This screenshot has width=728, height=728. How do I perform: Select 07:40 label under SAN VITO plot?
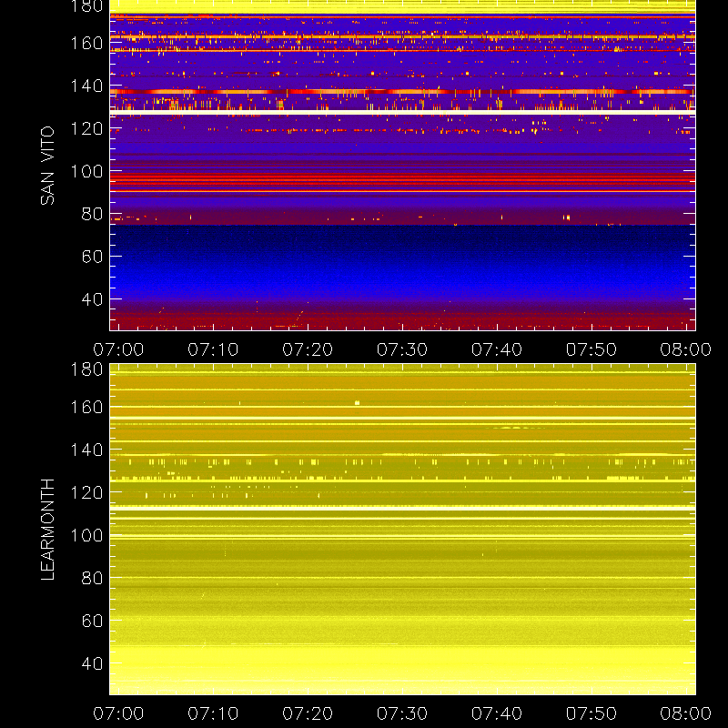[497, 349]
